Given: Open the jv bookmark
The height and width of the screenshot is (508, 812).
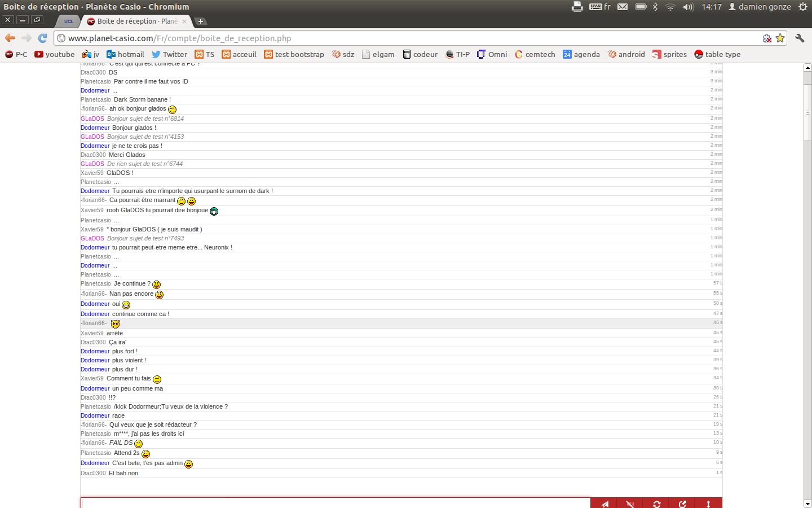Looking at the screenshot, I should coord(91,54).
